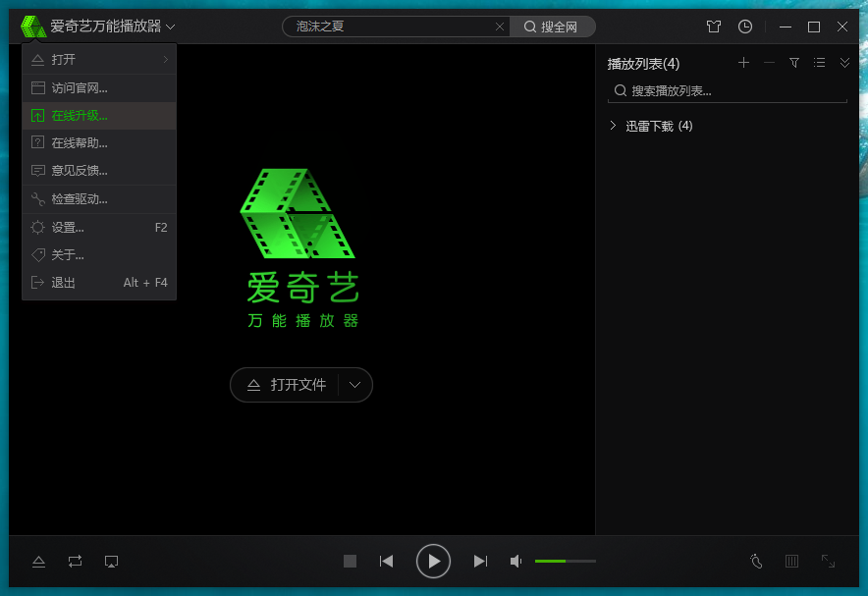Add item with playlist plus icon
The image size is (868, 596).
[x=744, y=63]
